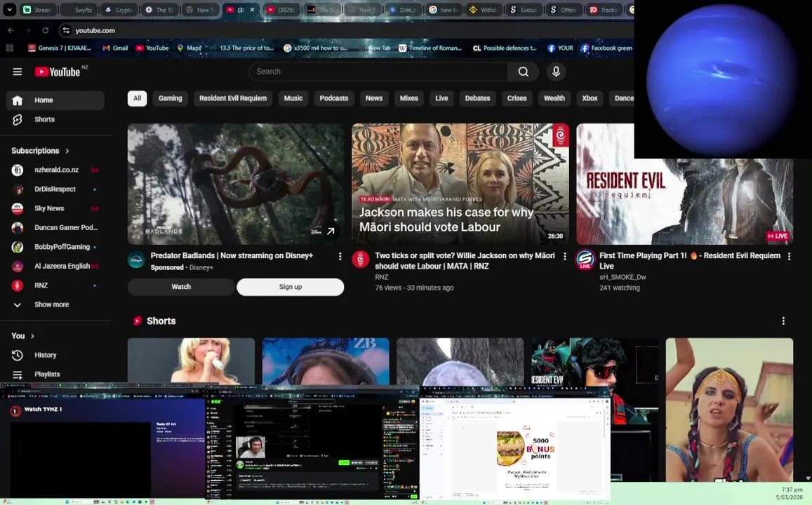The width and height of the screenshot is (812, 505).
Task: Open tab search dropdown arrow
Action: coord(9,9)
